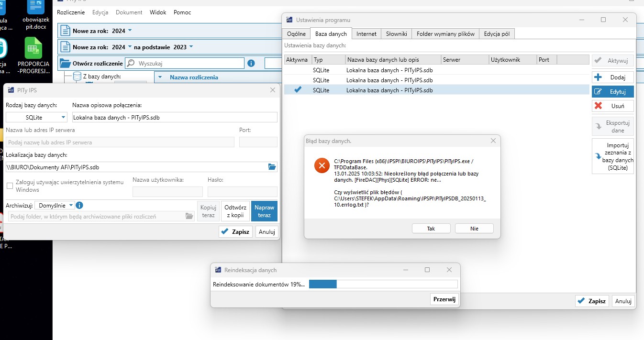
Task: Click Tak in the database error dialog
Action: pos(431,229)
